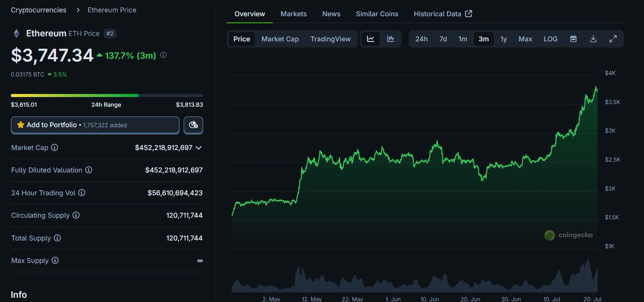Show 24 Hour Trading Vol info icon
The width and height of the screenshot is (644, 302).
point(82,192)
